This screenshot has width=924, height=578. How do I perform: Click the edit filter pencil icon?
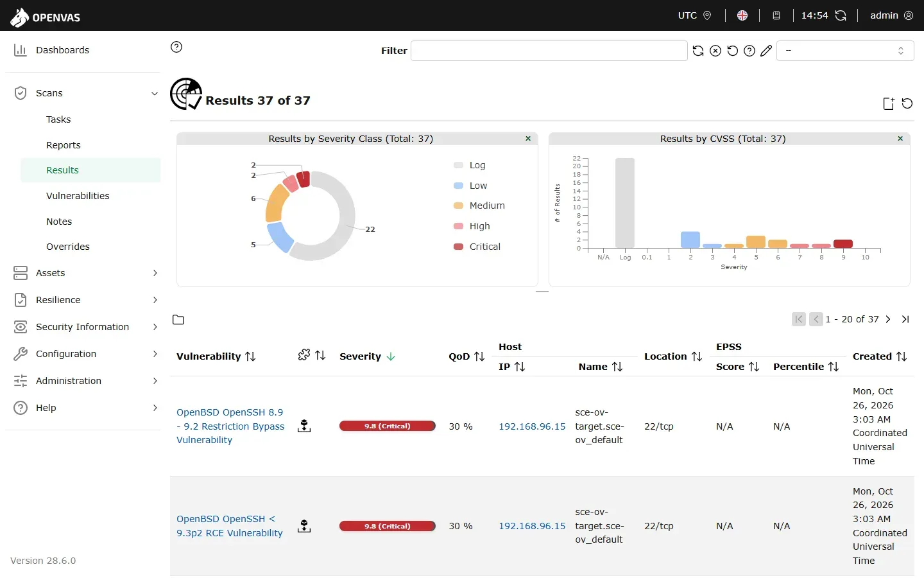point(766,51)
